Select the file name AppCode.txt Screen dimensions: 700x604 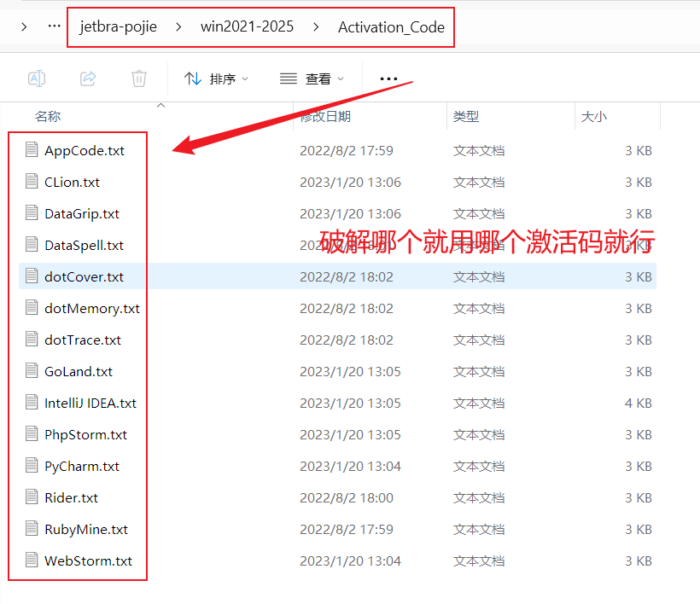pyautogui.click(x=85, y=151)
